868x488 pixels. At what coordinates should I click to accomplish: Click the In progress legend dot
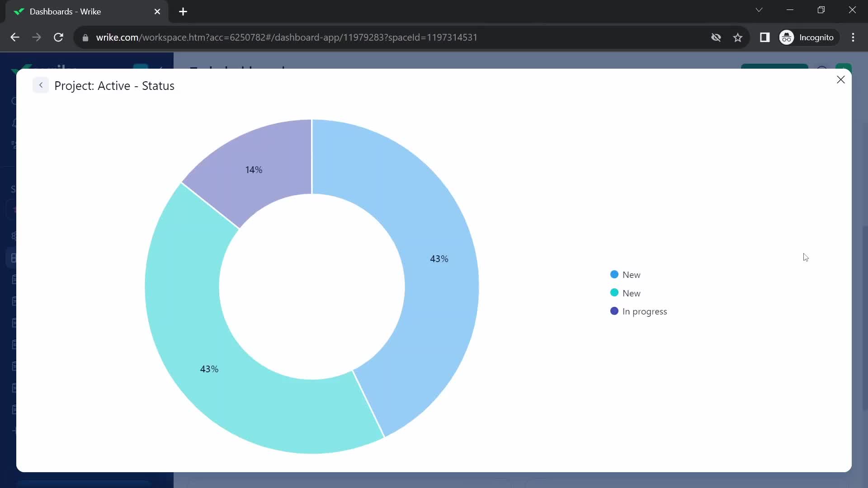tap(614, 311)
